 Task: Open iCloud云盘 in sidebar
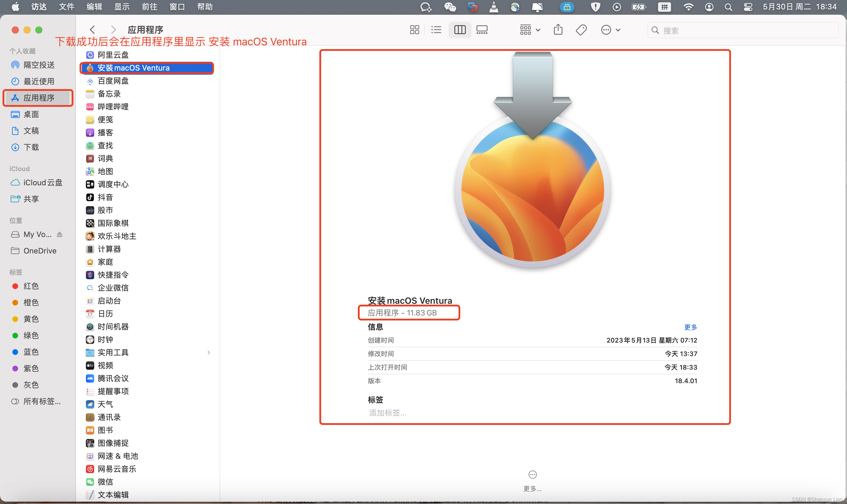[37, 183]
